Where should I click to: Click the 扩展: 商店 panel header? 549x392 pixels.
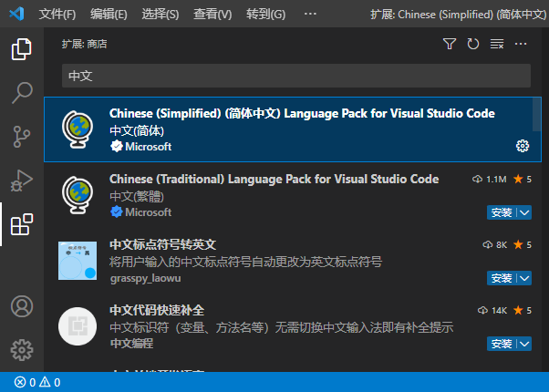[85, 44]
